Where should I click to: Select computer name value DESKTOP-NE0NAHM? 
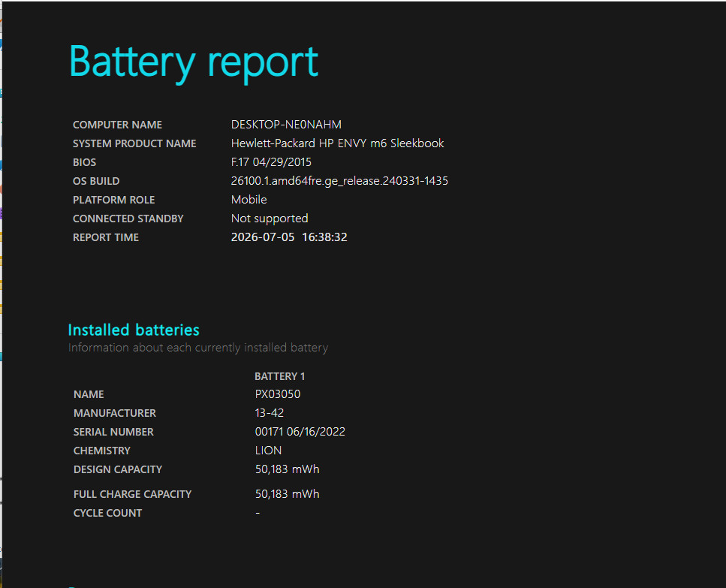pyautogui.click(x=286, y=125)
